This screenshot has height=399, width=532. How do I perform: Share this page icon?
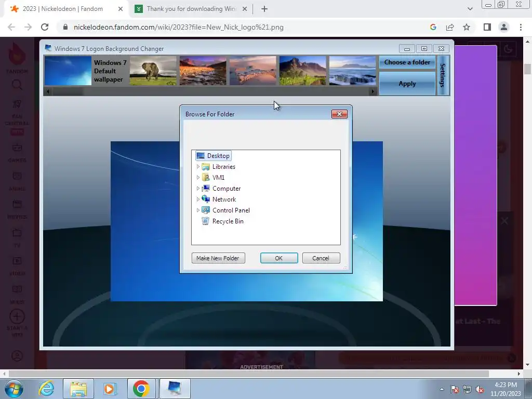450,28
